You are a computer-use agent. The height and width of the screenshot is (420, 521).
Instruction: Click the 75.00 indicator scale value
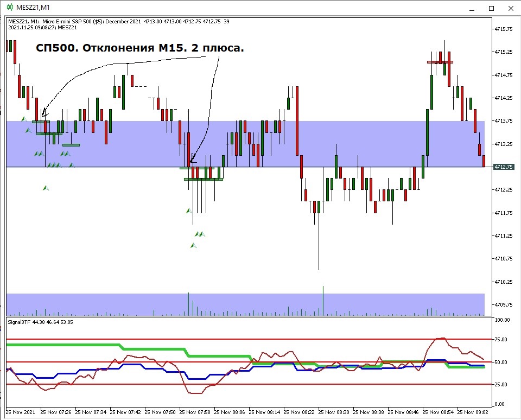tap(501, 340)
